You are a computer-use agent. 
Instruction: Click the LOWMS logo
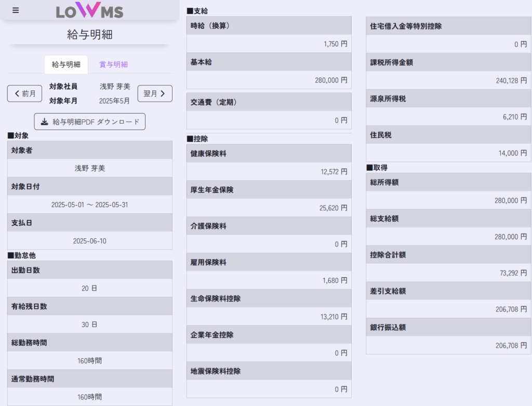click(x=89, y=10)
